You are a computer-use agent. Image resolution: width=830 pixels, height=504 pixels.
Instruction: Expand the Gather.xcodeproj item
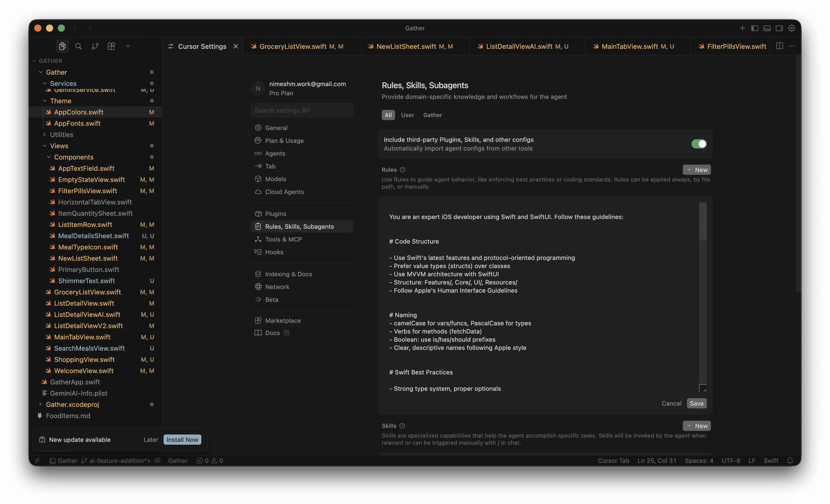click(x=72, y=404)
